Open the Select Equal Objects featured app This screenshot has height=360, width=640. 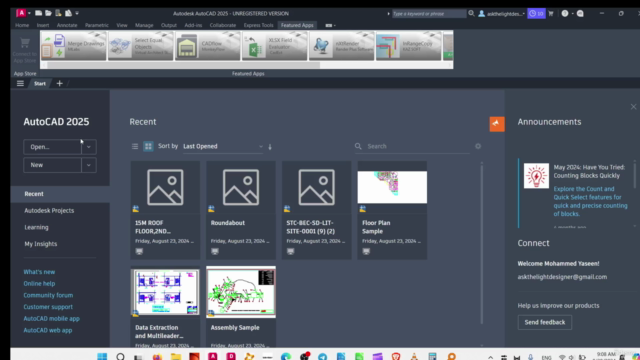[140, 47]
